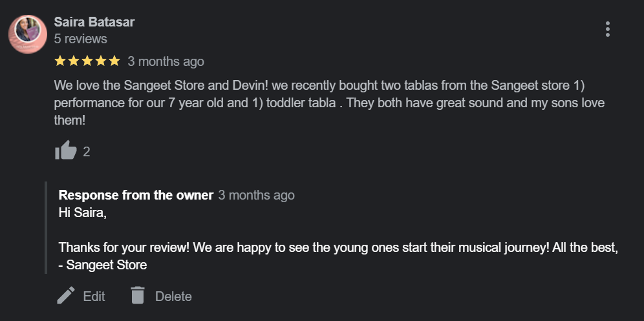Open the Saira Batasar reviewer name

(x=94, y=22)
